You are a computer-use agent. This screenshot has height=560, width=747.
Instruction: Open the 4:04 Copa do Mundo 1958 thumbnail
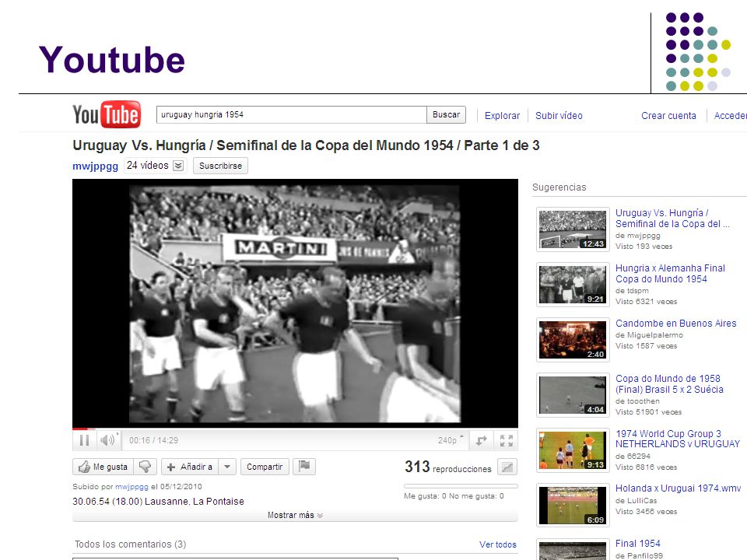[573, 395]
